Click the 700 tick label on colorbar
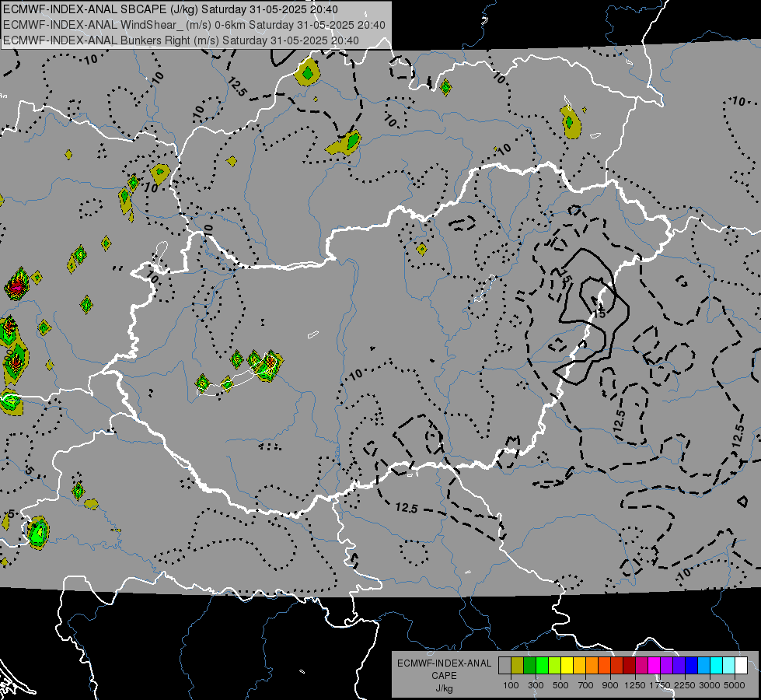761x700 pixels. (x=586, y=685)
